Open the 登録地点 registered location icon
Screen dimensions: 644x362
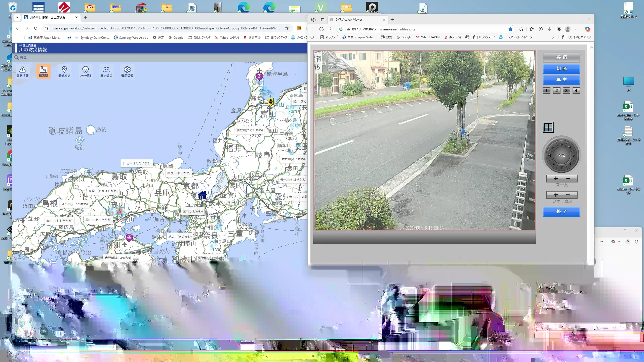click(x=64, y=71)
